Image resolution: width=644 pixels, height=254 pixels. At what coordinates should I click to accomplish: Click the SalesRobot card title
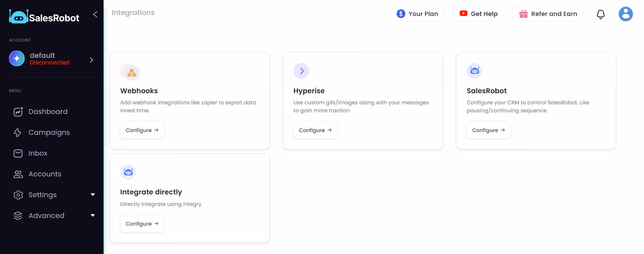click(487, 91)
